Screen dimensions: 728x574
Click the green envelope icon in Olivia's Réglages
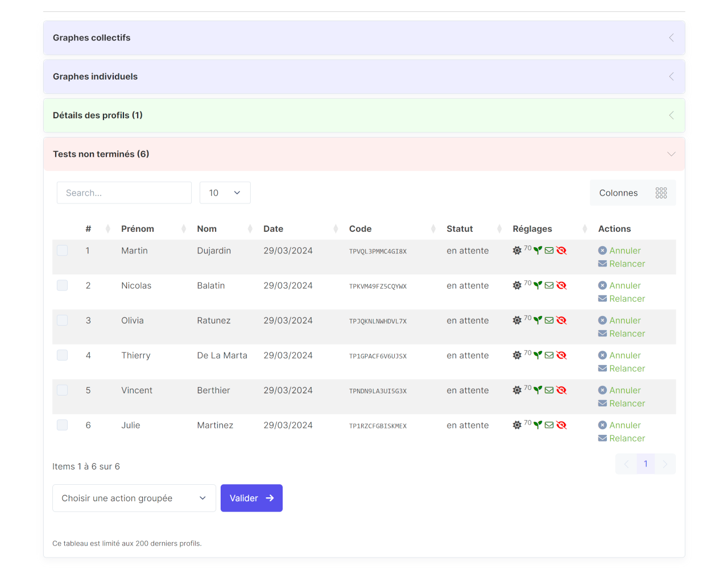pyautogui.click(x=549, y=321)
